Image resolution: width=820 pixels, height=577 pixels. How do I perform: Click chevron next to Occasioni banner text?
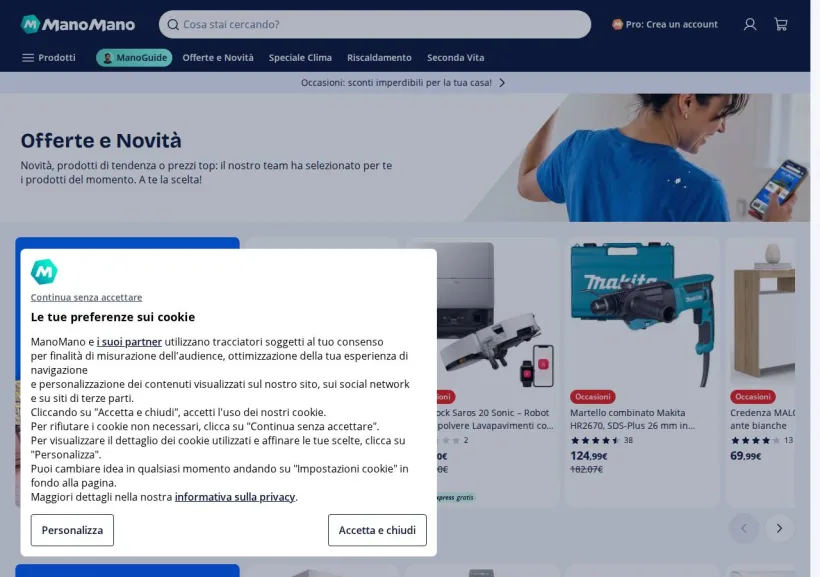tap(502, 83)
